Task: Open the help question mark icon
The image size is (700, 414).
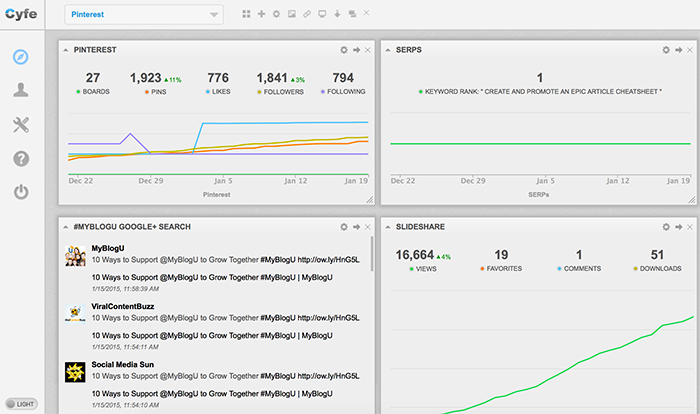Action: tap(20, 159)
